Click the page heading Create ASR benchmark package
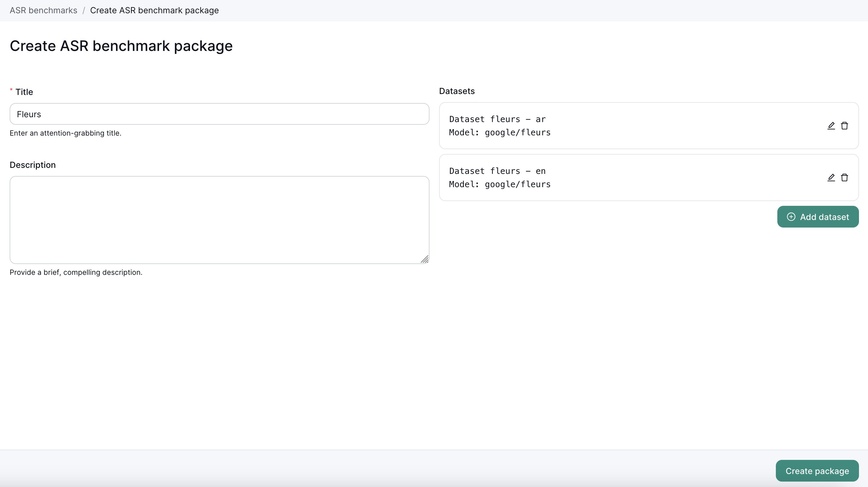 click(x=121, y=46)
